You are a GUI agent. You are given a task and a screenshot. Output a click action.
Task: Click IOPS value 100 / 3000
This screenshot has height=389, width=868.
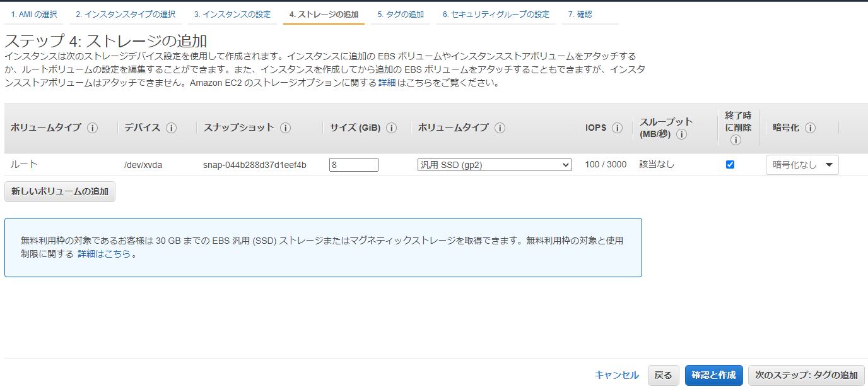click(606, 164)
